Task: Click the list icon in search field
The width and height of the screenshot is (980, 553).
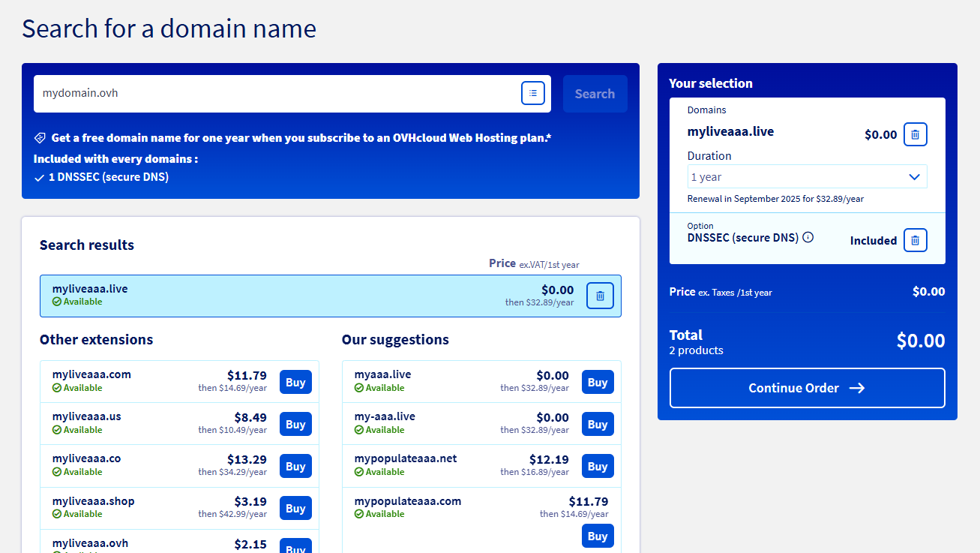Action: tap(532, 94)
